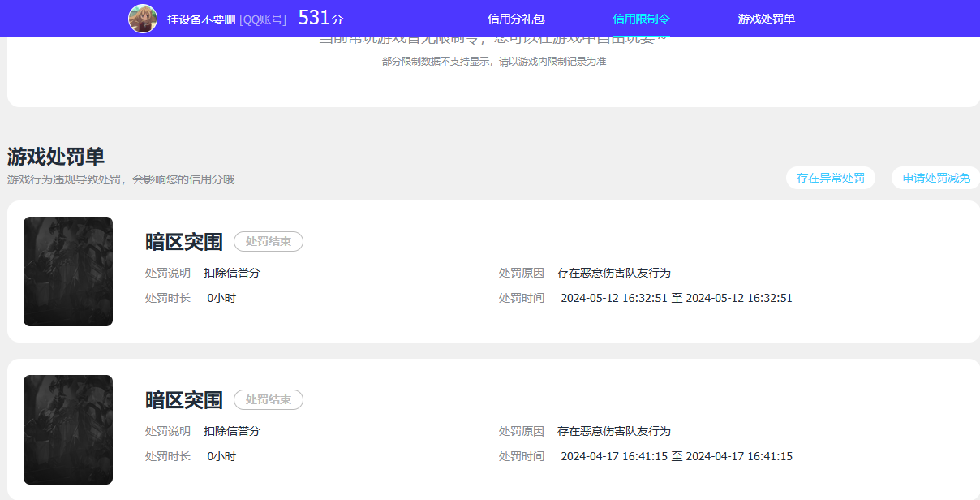Open the 信用分礼包 tab
The height and width of the screenshot is (500, 980).
[516, 19]
